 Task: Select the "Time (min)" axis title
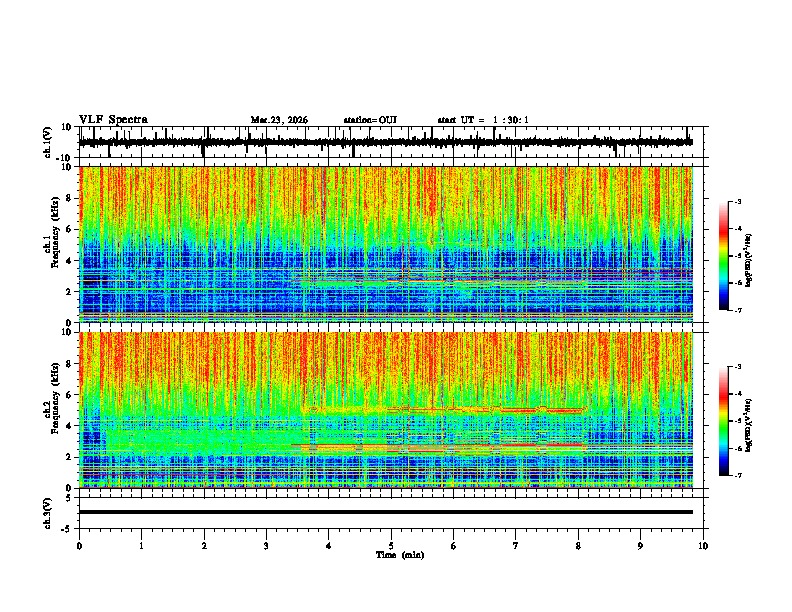[400, 555]
